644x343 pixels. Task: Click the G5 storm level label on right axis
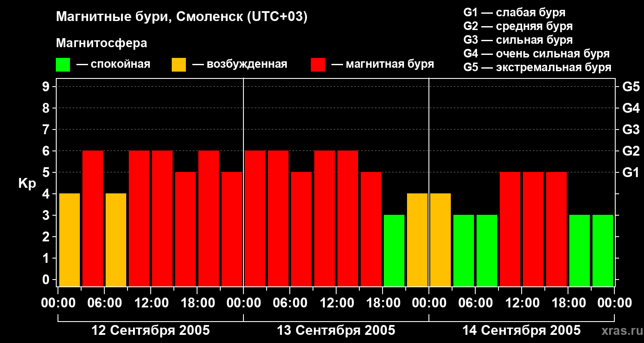631,87
